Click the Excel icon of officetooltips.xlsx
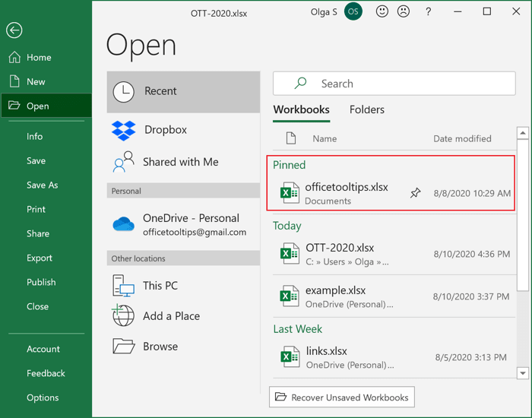The height and width of the screenshot is (418, 532). click(290, 193)
